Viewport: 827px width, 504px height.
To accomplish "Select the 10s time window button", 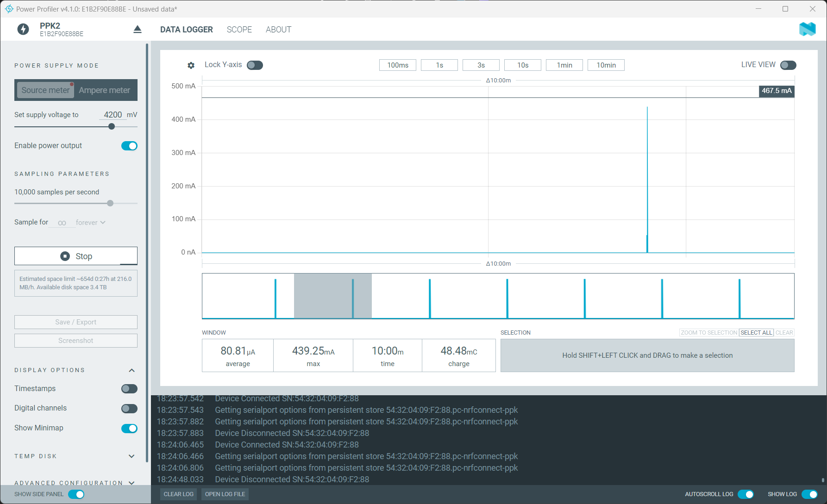I will pyautogui.click(x=522, y=65).
